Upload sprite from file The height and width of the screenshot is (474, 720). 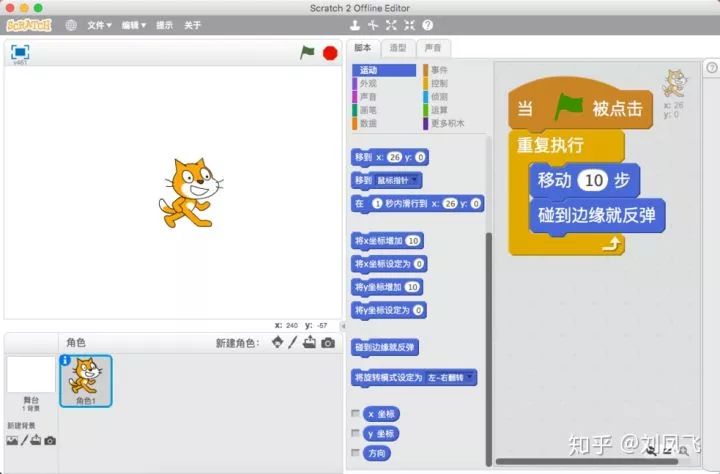tap(309, 342)
